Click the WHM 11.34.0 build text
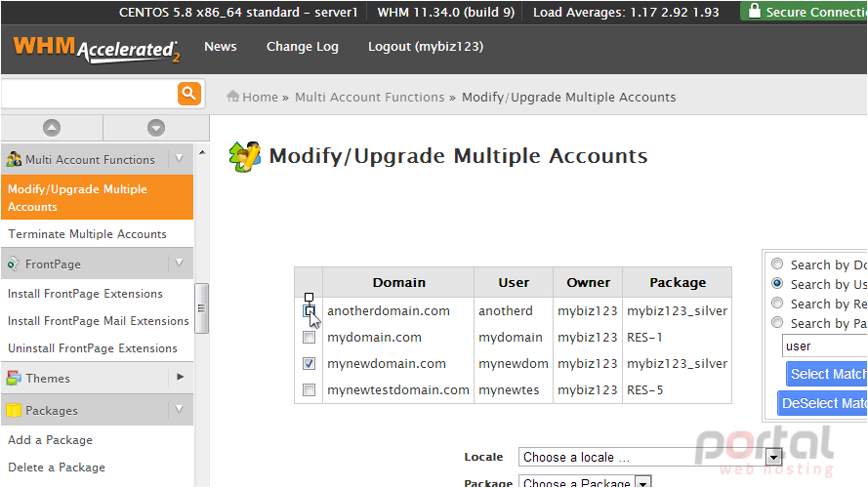This screenshot has height=488, width=868. 446,12
